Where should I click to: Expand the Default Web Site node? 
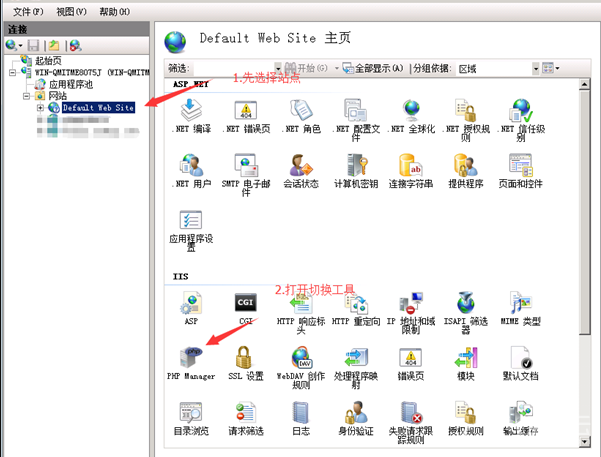click(40, 107)
